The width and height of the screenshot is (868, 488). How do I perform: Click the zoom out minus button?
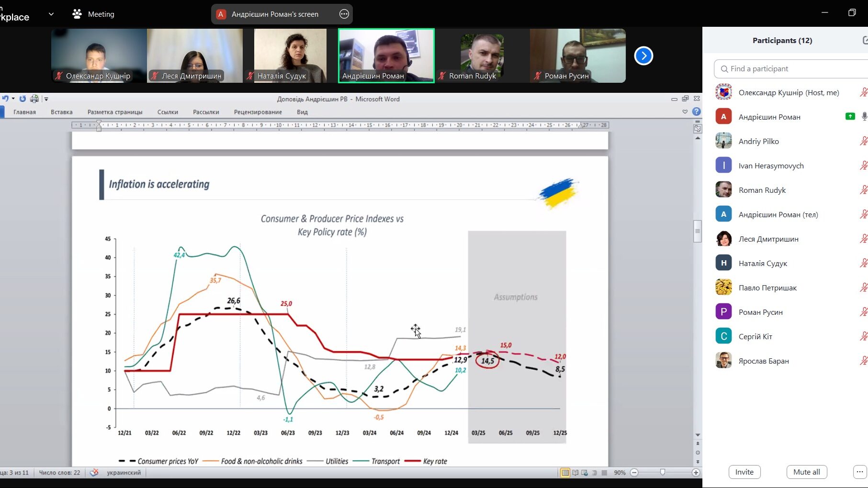tap(634, 473)
